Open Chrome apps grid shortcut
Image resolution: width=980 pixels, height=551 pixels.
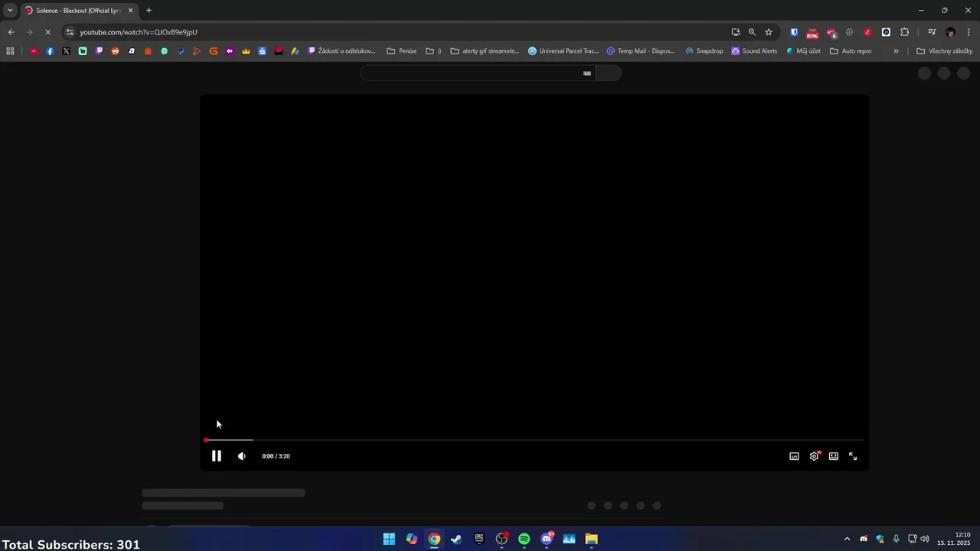10,51
